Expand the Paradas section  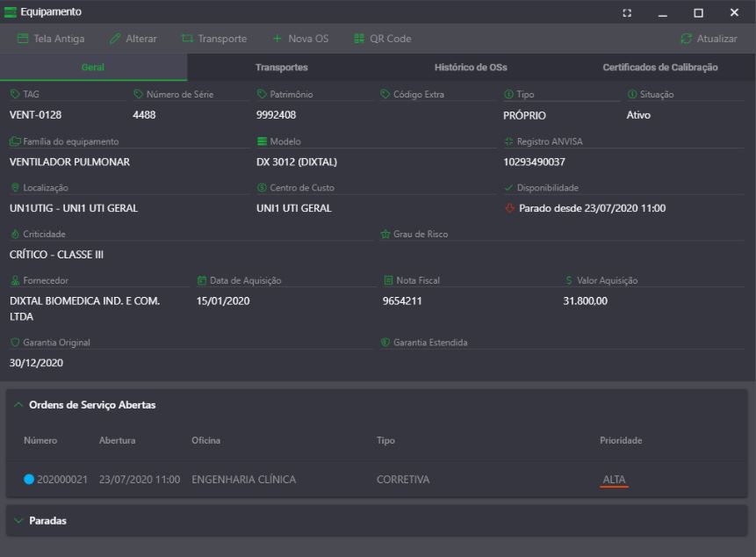(x=19, y=521)
